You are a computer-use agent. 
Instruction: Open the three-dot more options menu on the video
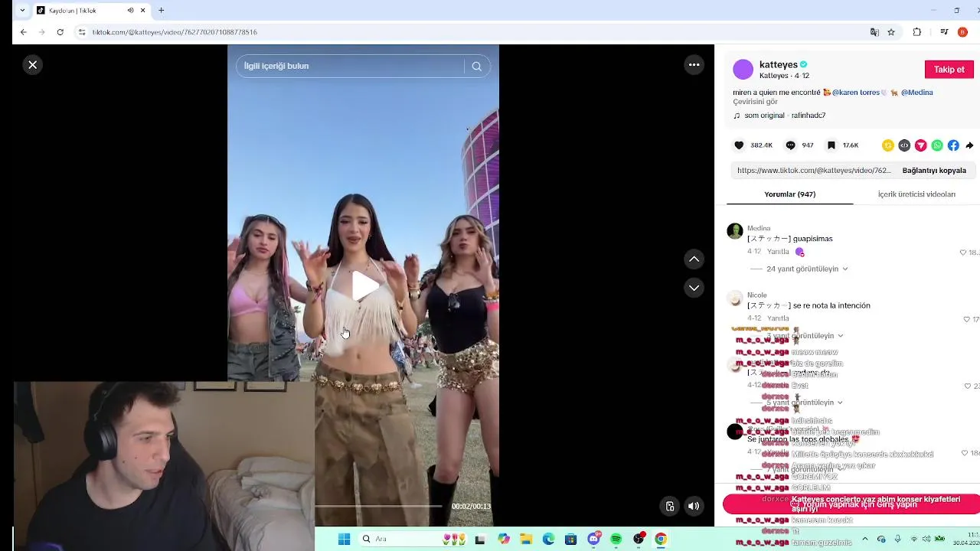tap(694, 65)
